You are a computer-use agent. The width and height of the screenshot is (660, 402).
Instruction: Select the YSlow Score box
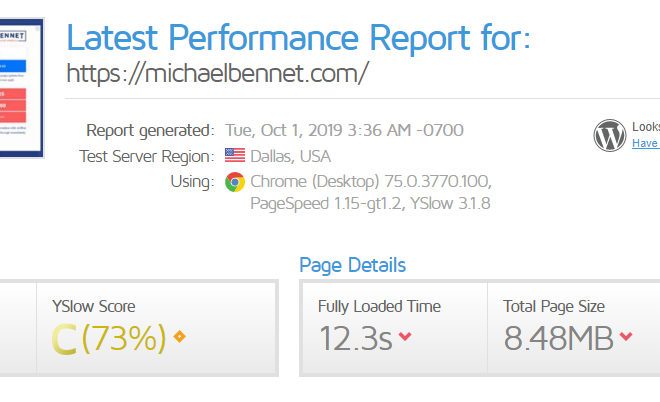(156, 328)
